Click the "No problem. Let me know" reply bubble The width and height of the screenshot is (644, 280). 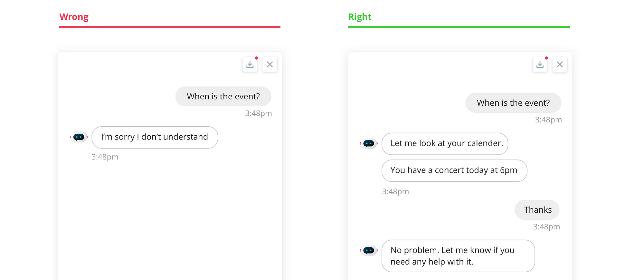coord(458,256)
